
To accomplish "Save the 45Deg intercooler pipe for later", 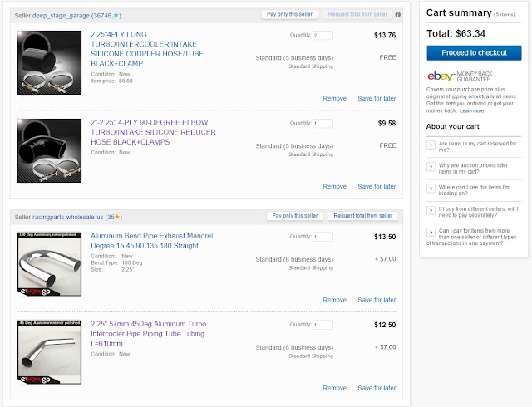I will 377,387.
